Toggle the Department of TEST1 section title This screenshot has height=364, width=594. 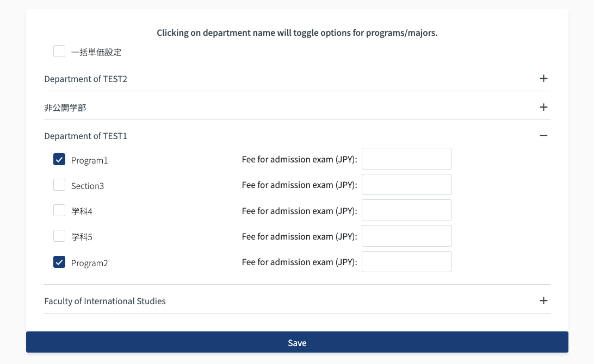[x=85, y=136]
